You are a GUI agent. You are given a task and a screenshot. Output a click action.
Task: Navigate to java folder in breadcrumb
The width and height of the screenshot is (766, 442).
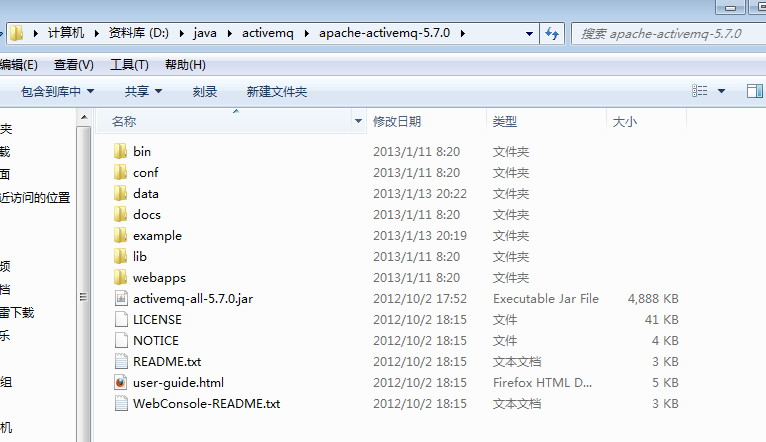pyautogui.click(x=205, y=33)
